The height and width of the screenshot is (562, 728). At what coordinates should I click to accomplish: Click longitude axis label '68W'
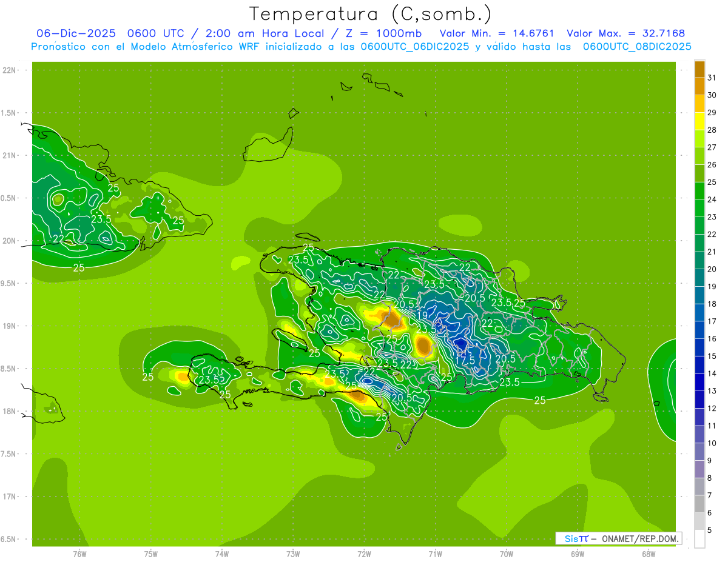(649, 554)
